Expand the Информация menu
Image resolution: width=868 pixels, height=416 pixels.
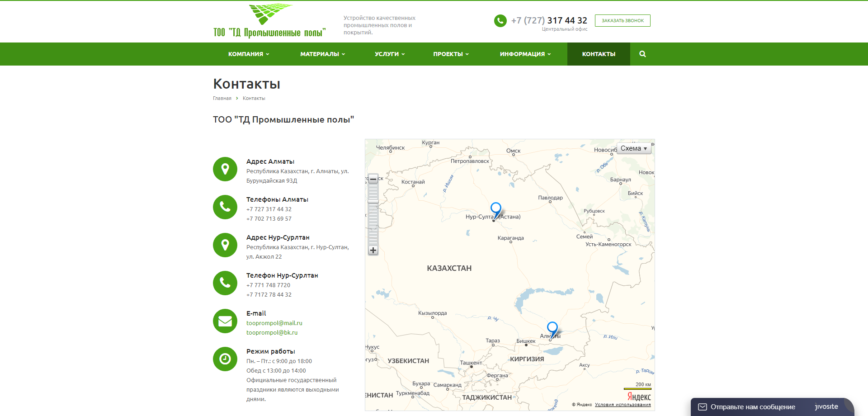pos(525,54)
